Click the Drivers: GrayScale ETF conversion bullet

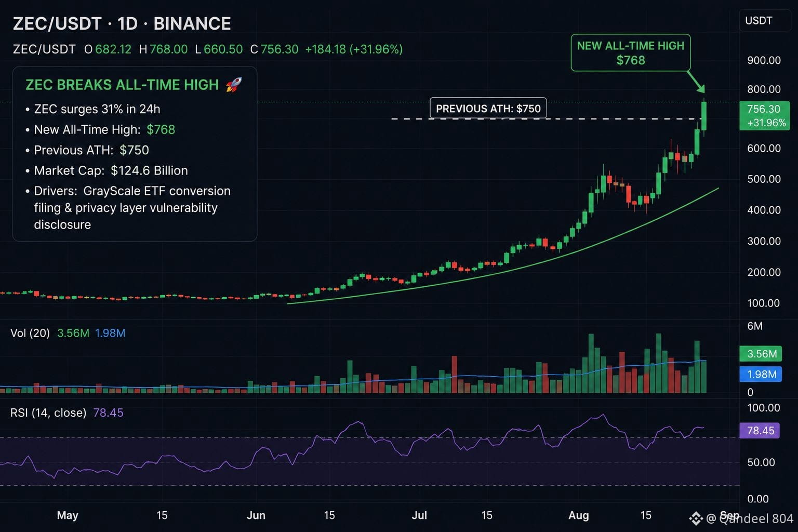(x=128, y=207)
